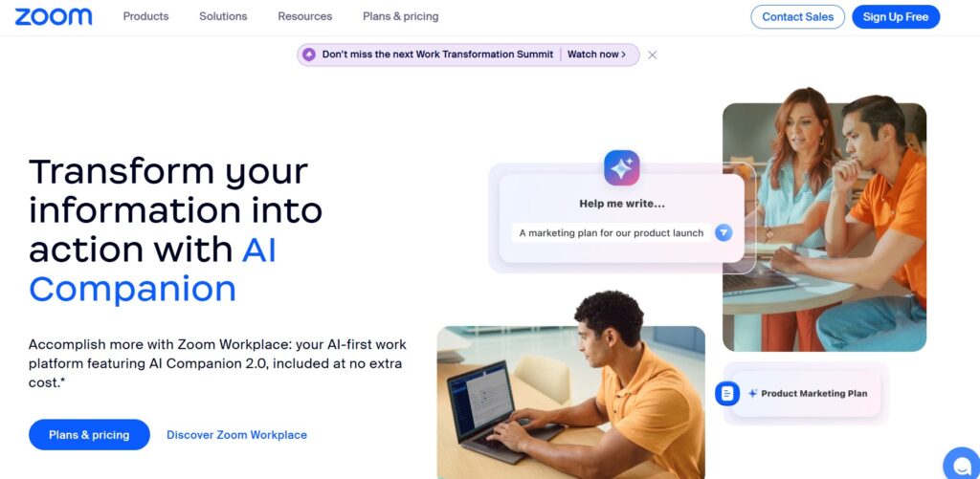Go to Plans & pricing in the header
The width and height of the screenshot is (980, 479).
(x=401, y=17)
